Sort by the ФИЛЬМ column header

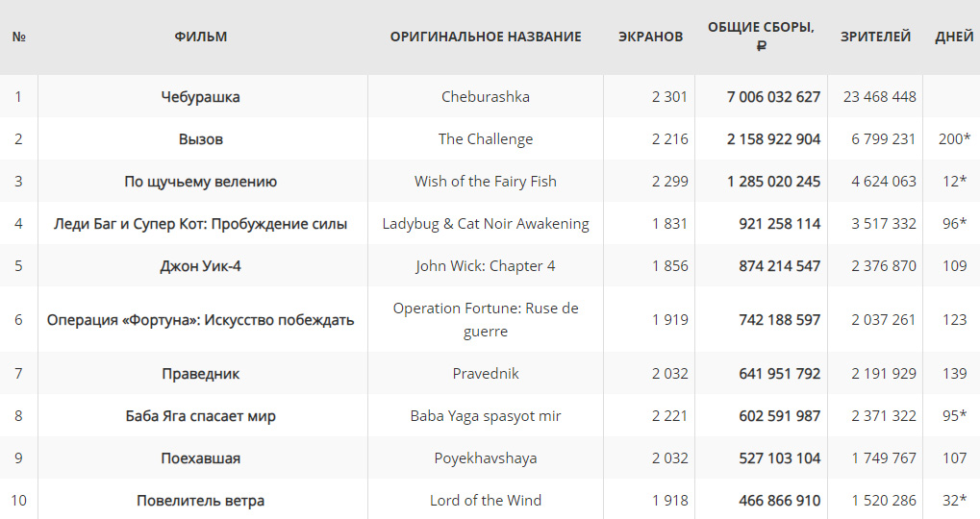200,37
